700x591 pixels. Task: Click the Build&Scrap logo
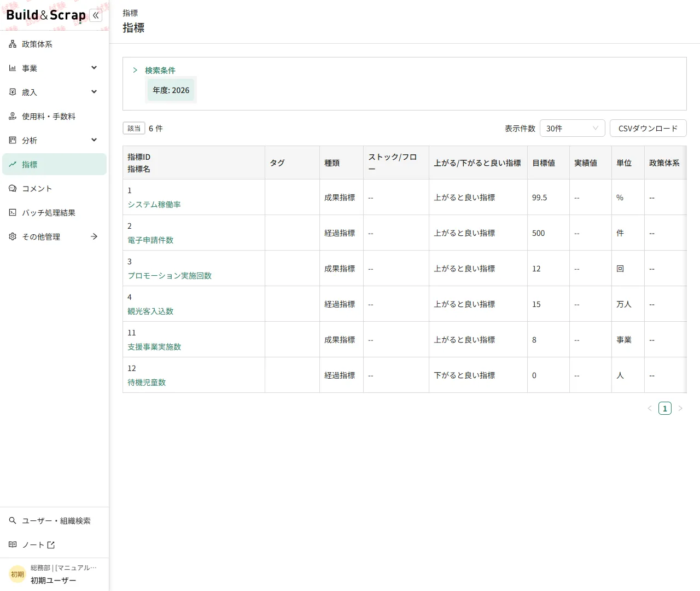pos(46,15)
